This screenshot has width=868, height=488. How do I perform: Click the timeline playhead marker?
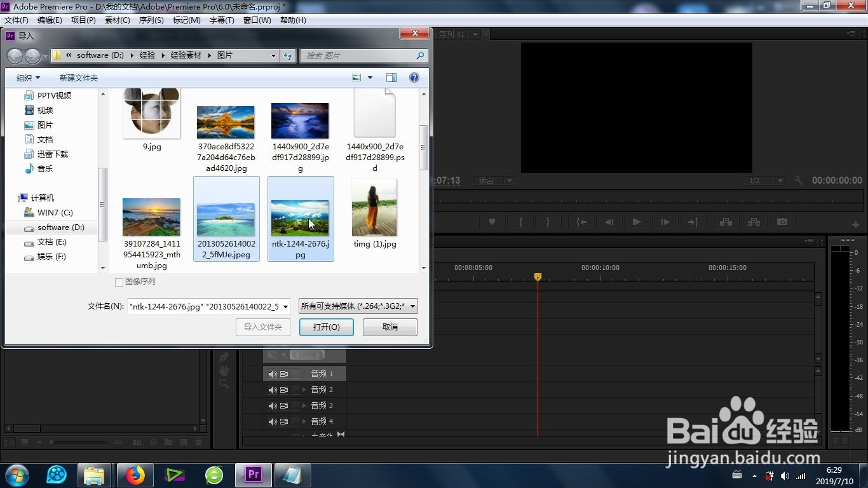538,276
